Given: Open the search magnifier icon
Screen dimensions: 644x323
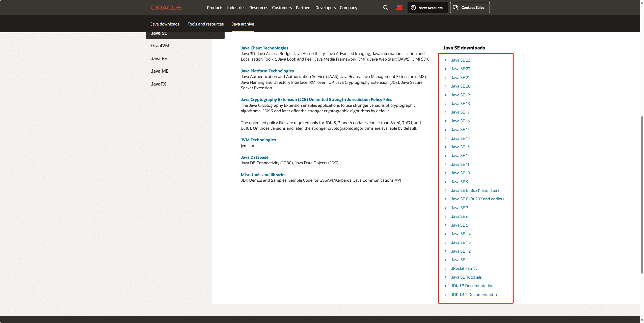Looking at the screenshot, I should click(386, 8).
